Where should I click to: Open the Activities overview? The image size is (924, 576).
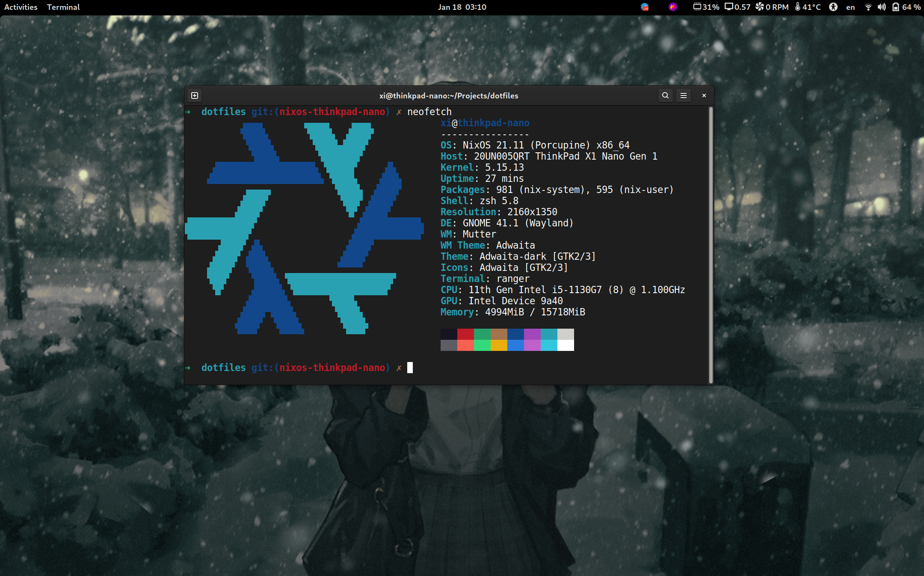(21, 7)
